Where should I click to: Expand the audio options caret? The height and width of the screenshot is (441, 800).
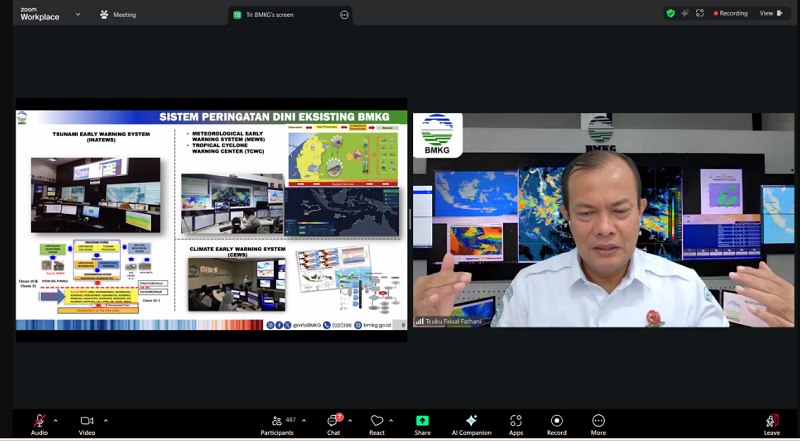[56, 419]
